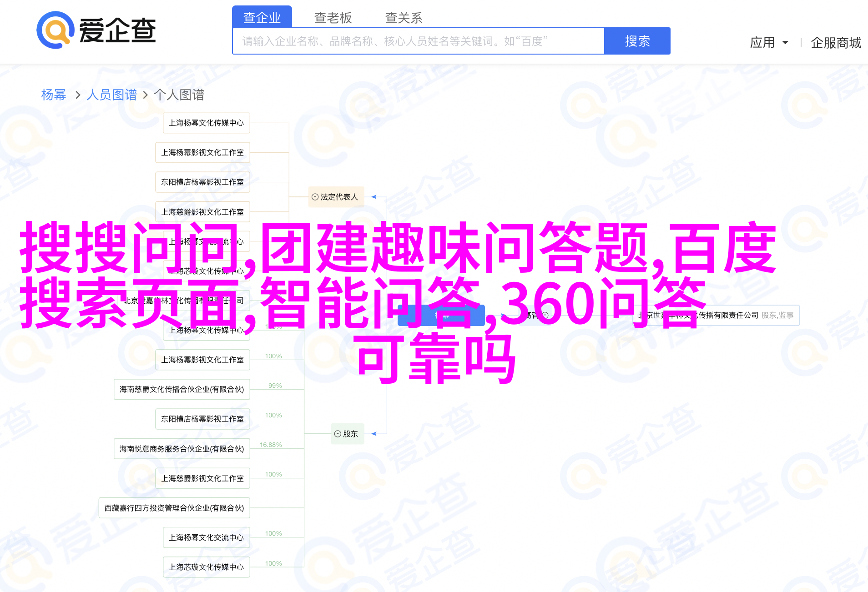
Task: Click 100% beside 上海杨幂影视文化工作室 in 股东
Action: pyautogui.click(x=273, y=356)
